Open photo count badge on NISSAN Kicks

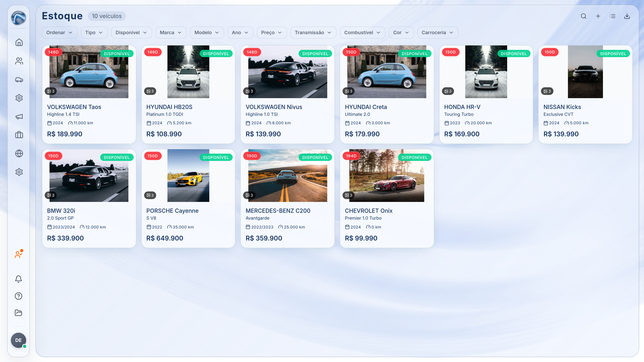[x=547, y=91]
